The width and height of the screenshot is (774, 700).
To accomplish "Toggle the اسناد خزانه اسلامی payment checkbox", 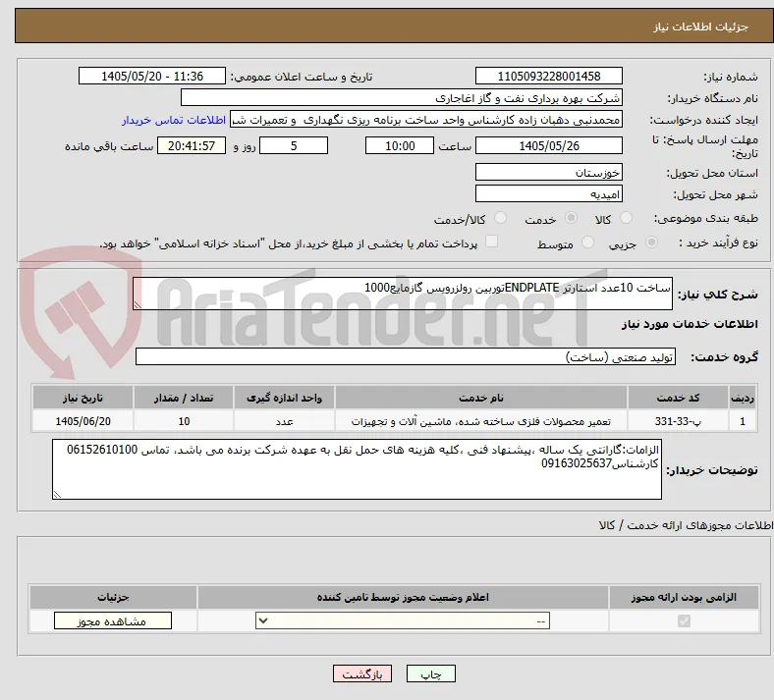I will pyautogui.click(x=491, y=242).
